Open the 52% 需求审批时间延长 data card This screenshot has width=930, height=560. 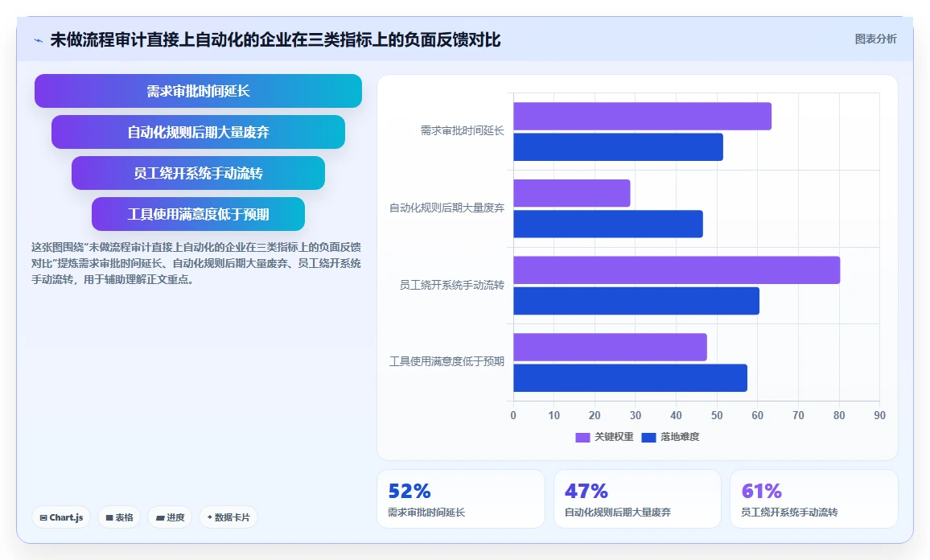pos(461,499)
